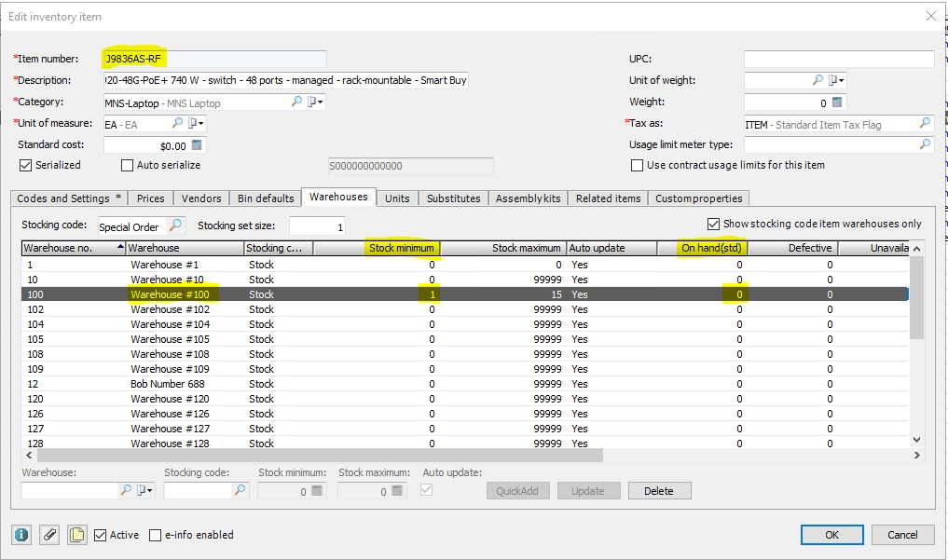
Task: Switch to the Codes and Settings tab
Action: pos(69,198)
